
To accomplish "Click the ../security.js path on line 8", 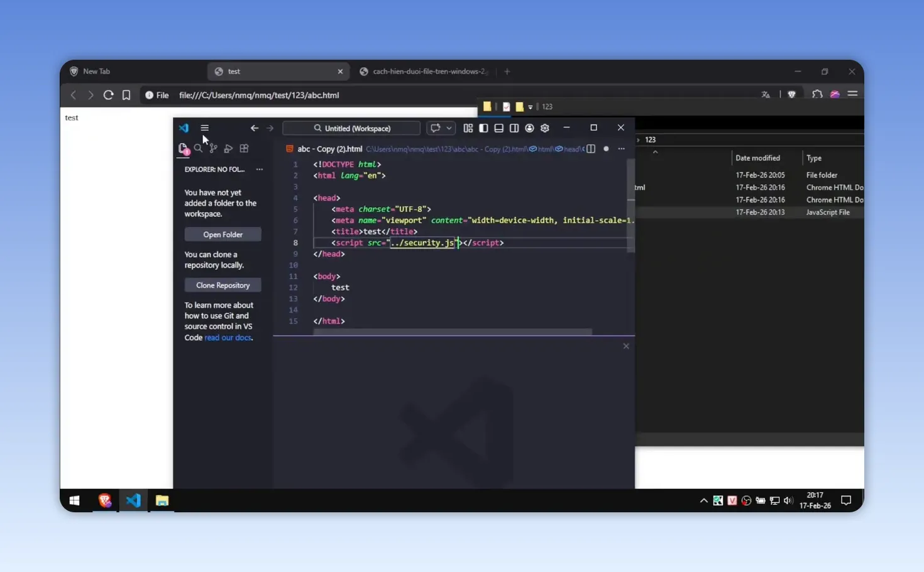I will pos(422,243).
